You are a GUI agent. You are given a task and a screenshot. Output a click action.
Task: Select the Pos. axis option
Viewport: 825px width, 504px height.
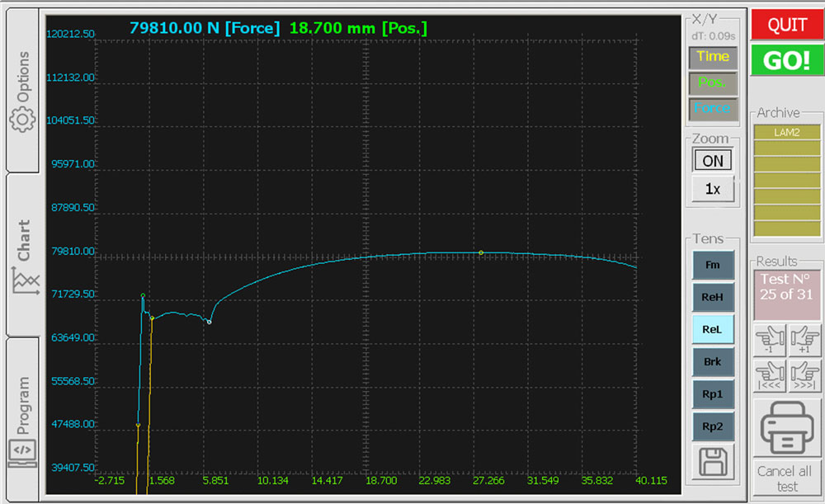pyautogui.click(x=711, y=82)
